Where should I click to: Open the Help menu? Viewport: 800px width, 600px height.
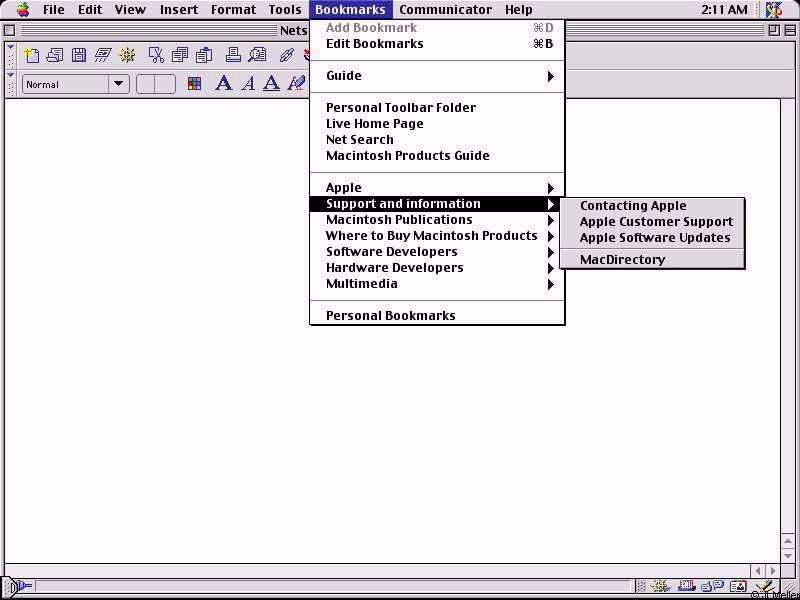coord(518,10)
